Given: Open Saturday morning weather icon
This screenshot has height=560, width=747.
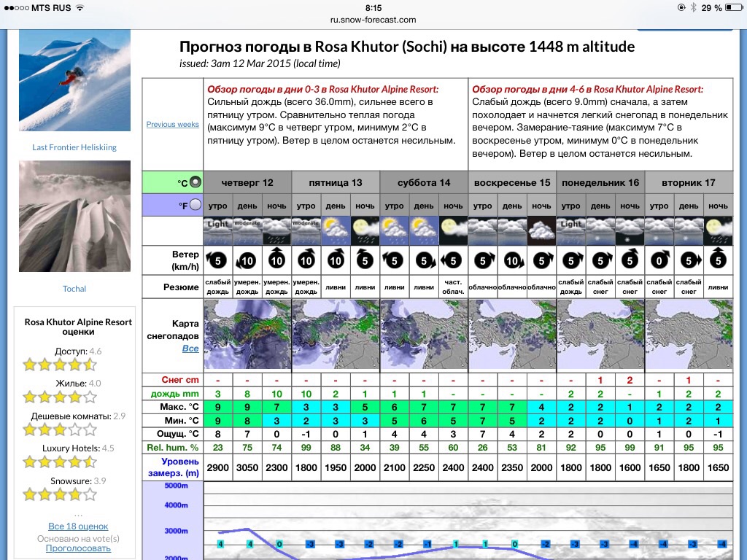Looking at the screenshot, I should tap(395, 231).
